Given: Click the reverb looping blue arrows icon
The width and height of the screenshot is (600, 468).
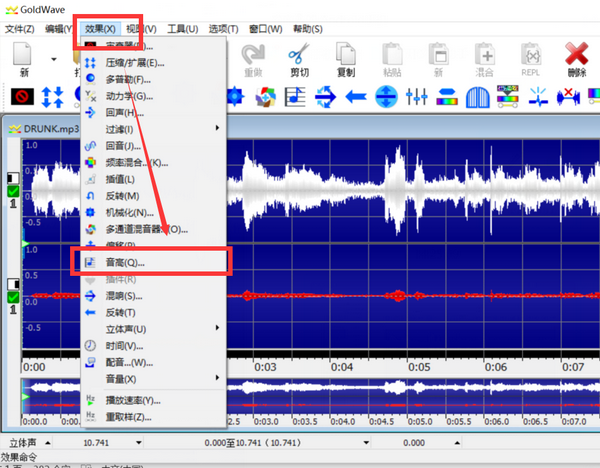Looking at the screenshot, I should coord(325,97).
